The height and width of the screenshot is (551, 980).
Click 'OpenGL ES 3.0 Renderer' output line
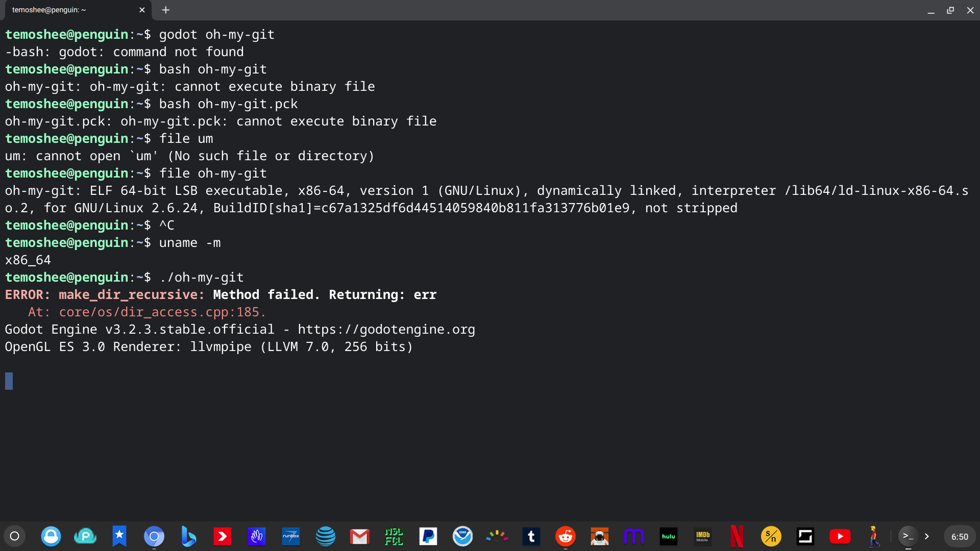[x=209, y=347]
